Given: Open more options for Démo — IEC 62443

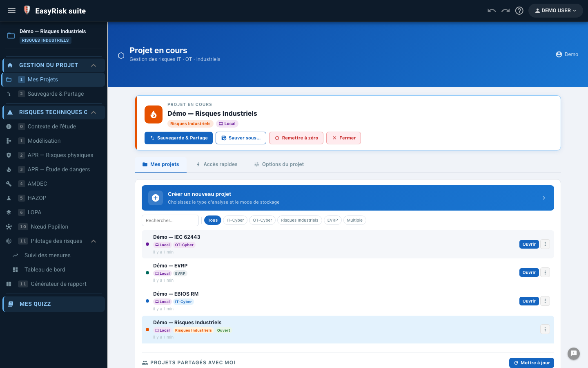Looking at the screenshot, I should point(545,245).
